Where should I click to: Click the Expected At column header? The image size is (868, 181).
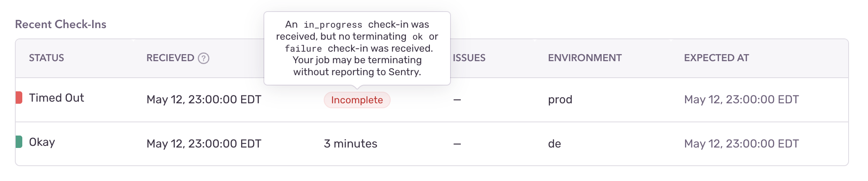(716, 58)
